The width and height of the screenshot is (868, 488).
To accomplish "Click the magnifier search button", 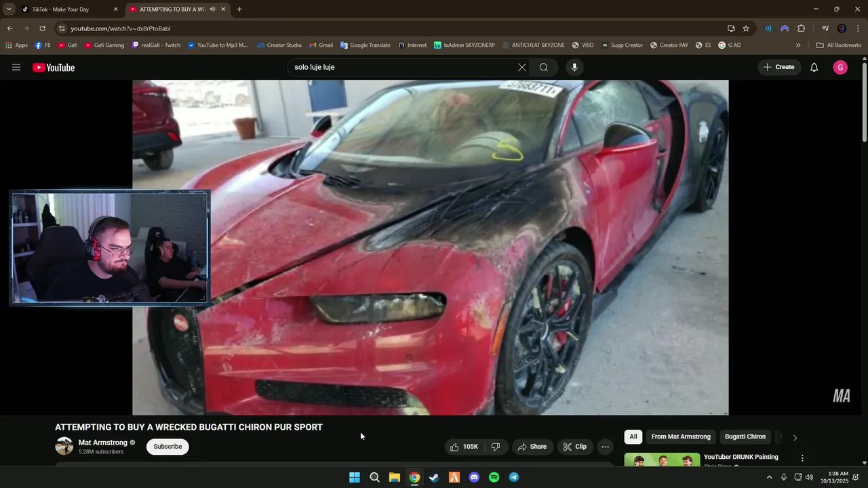I will click(544, 67).
